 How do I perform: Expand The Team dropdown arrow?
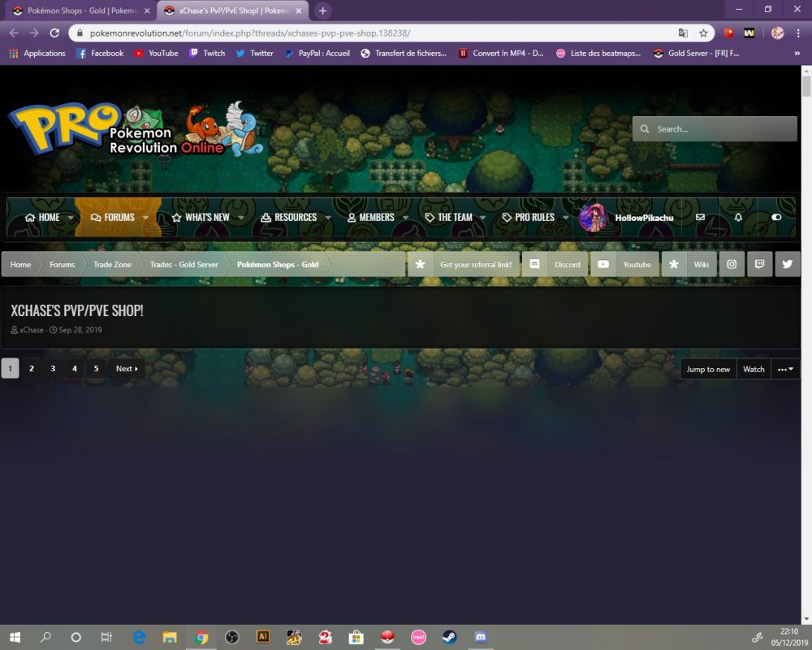pyautogui.click(x=482, y=217)
